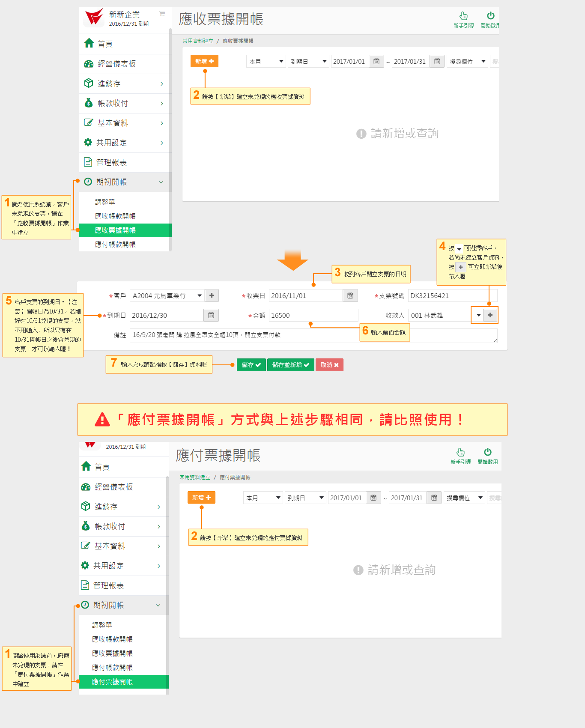
Task: Open the 本月 period dropdown in top panel
Action: tap(266, 62)
